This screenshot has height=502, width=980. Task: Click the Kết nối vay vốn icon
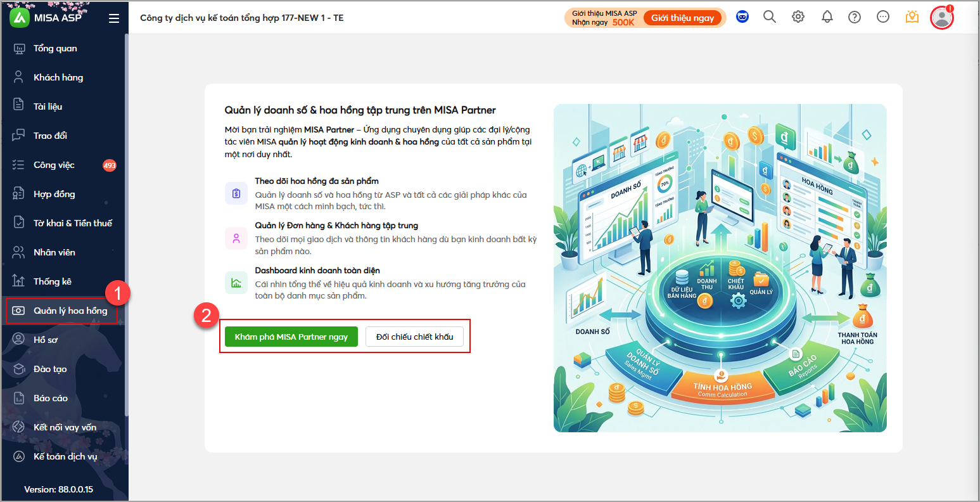(x=19, y=427)
